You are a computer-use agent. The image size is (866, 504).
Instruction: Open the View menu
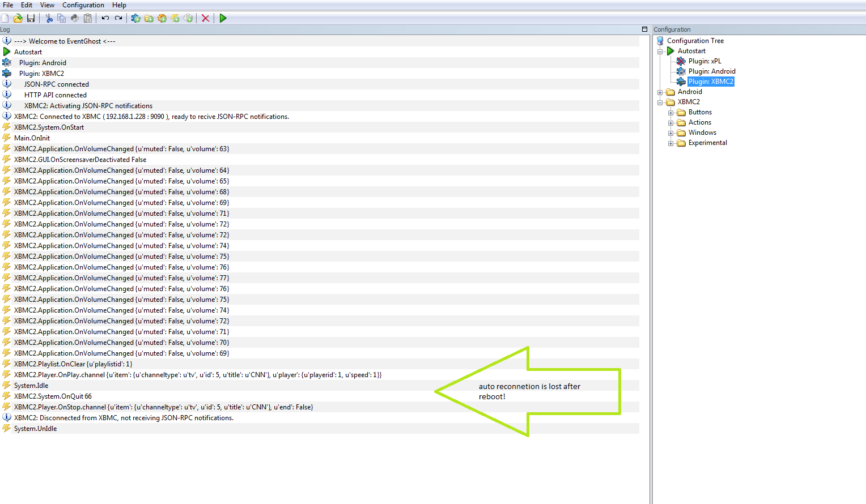point(47,5)
